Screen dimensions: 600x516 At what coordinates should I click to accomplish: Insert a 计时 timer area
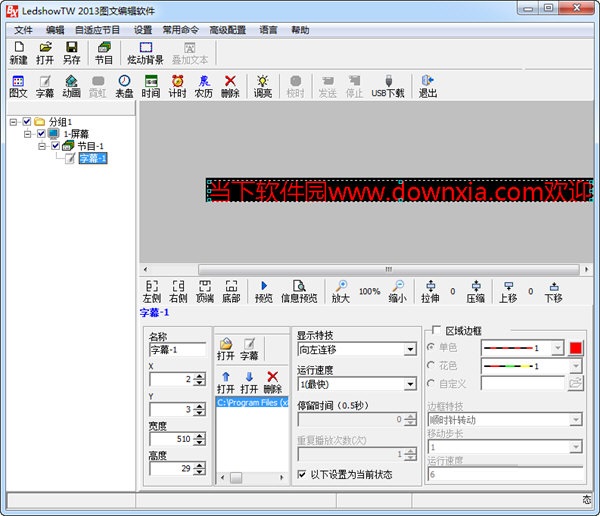coord(178,87)
